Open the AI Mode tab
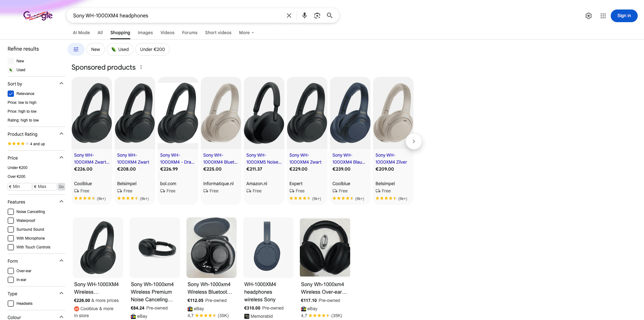 pos(81,33)
